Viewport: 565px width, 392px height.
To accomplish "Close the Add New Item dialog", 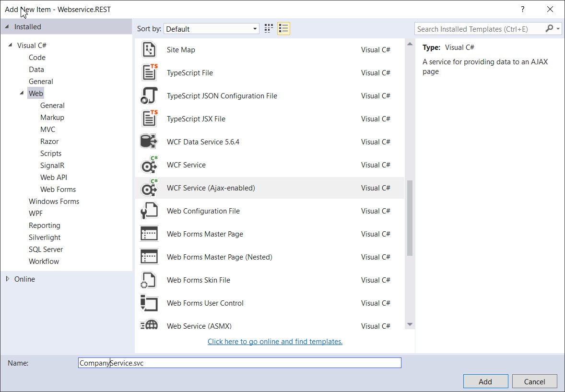I will [x=550, y=10].
